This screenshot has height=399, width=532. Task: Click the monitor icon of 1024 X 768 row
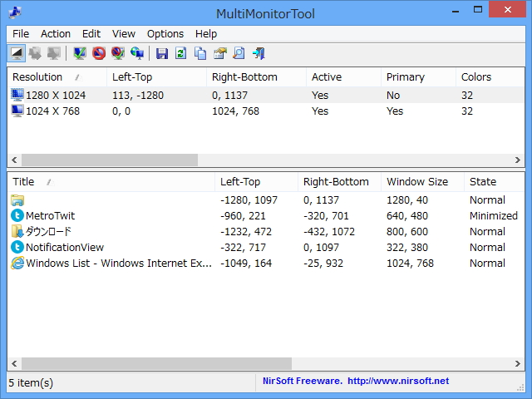(17, 111)
